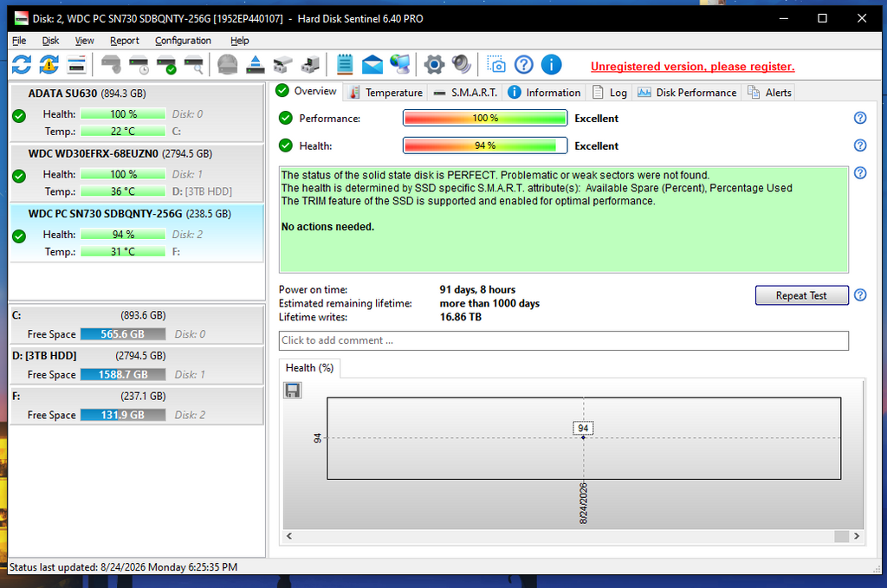Switch to the Overview tab
Viewport: 887px width, 588px height.
click(x=307, y=91)
